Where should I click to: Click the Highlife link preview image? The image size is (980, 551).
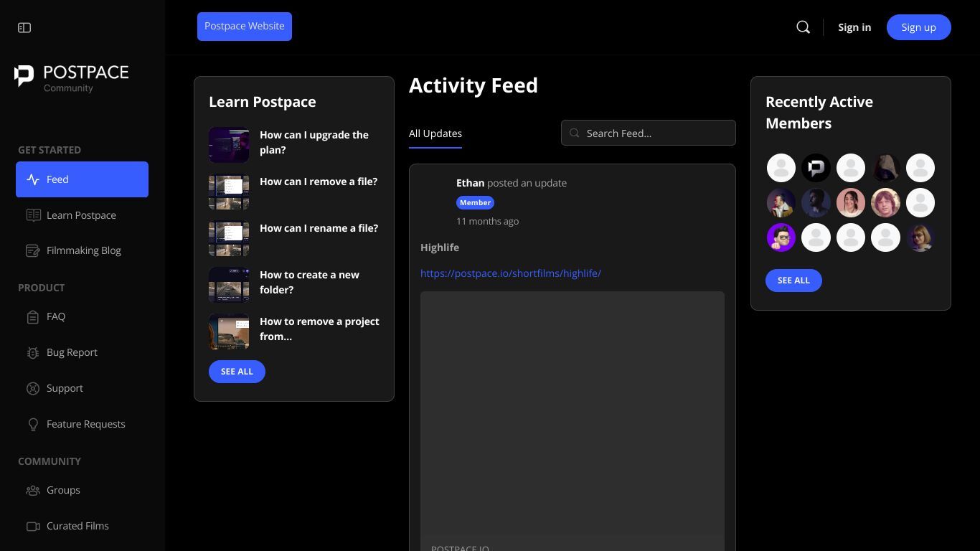tap(573, 413)
